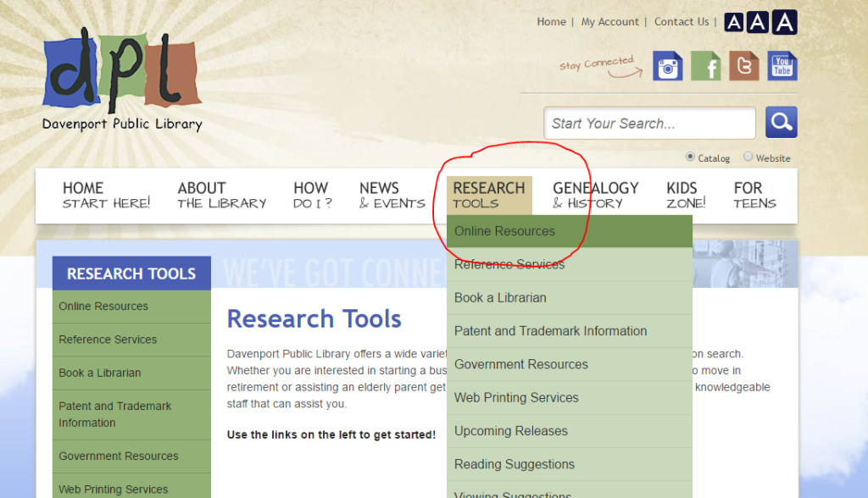Click the Twitter bird icon
Viewport: 868px width, 498px height.
point(744,66)
